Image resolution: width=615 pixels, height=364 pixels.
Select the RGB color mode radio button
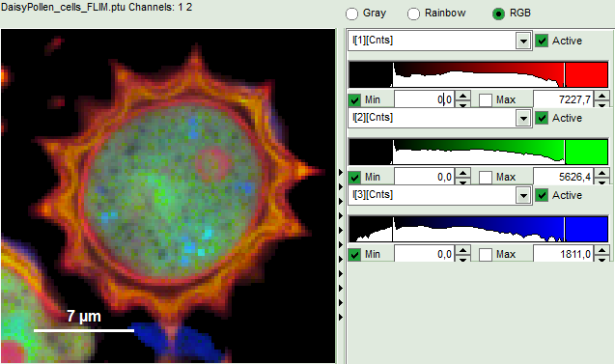(498, 14)
